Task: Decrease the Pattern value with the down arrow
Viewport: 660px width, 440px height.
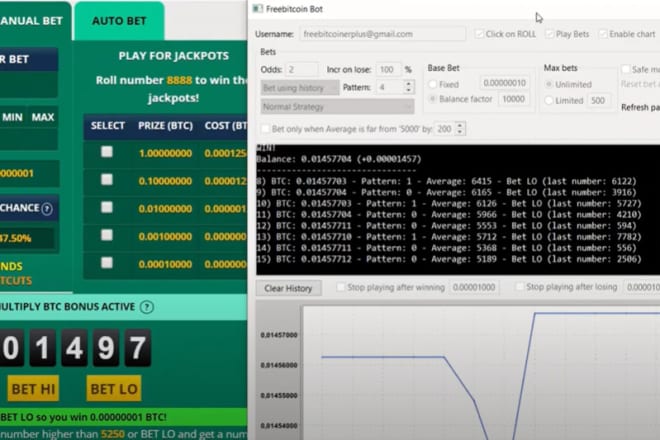Action: (408, 91)
